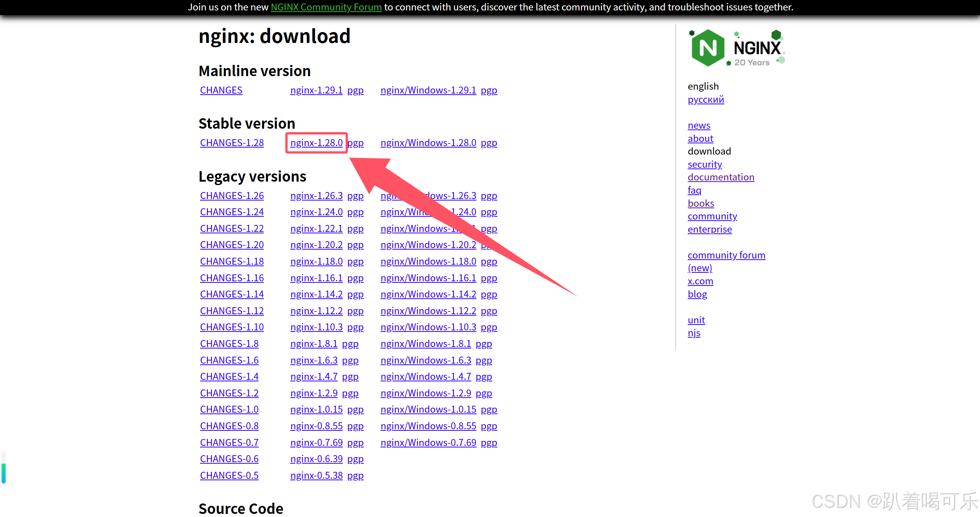Open the community forum (new) link
This screenshot has height=517, width=980.
point(726,255)
